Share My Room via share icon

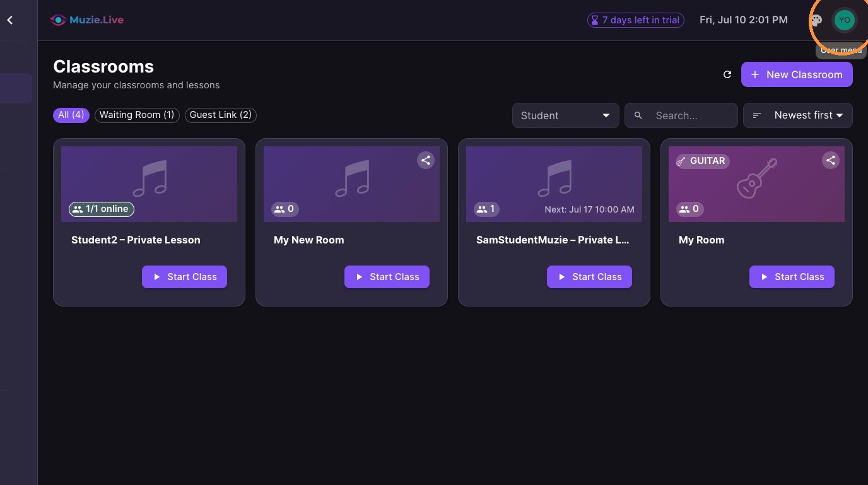[x=831, y=160]
